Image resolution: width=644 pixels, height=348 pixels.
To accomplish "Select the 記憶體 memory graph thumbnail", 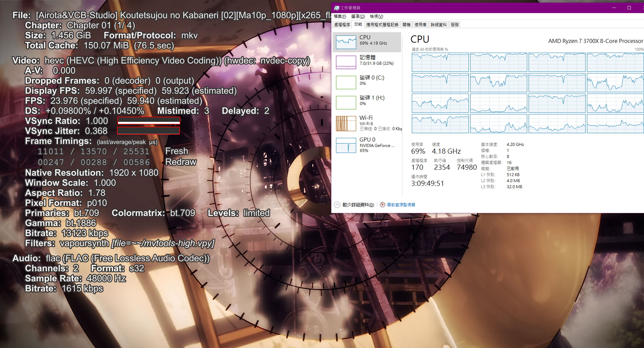I will [346, 62].
